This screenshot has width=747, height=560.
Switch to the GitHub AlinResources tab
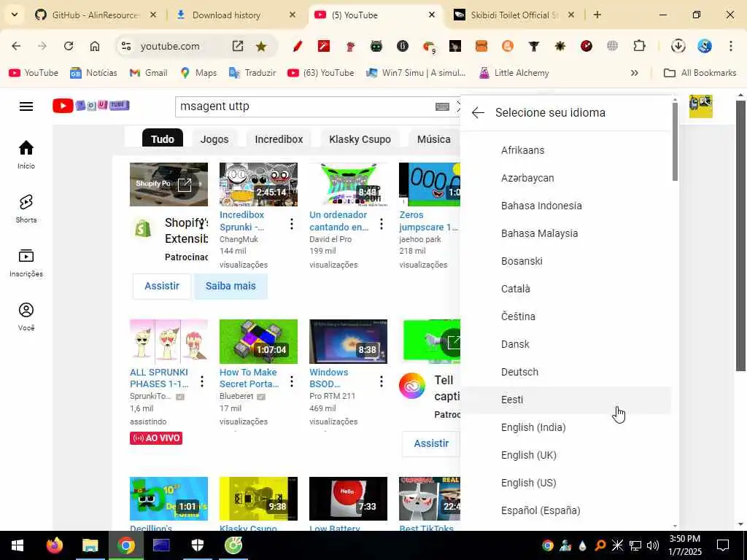pos(96,15)
